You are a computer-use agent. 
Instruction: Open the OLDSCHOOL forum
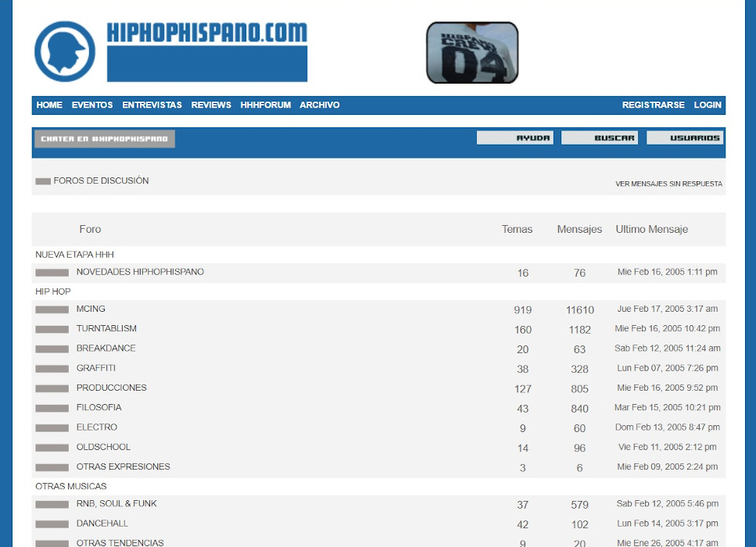103,447
